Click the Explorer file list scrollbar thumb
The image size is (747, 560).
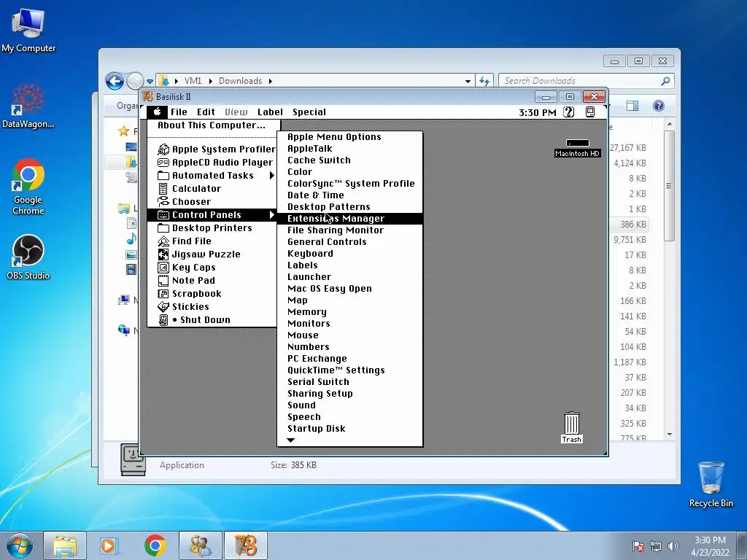670,186
